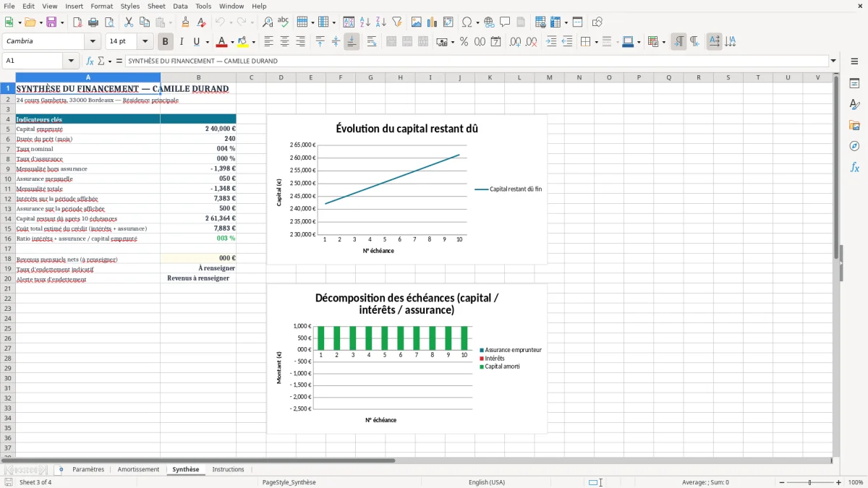Open special character dropdown arrow
Screen dimensions: 868x488
point(477,22)
